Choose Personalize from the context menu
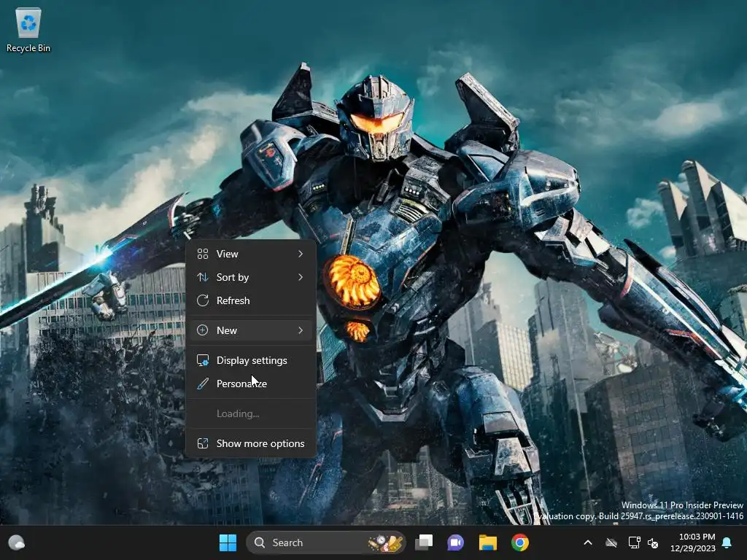This screenshot has width=747, height=560. pos(251,384)
